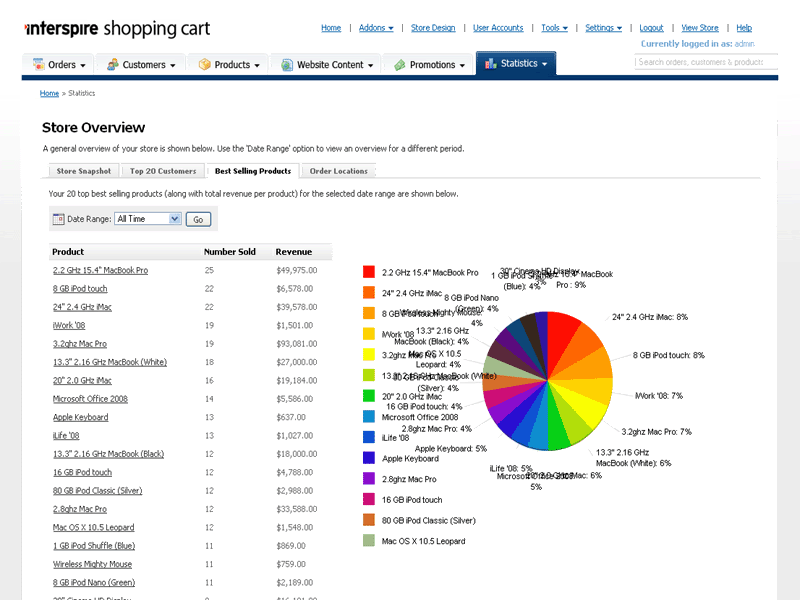The image size is (800, 600).
Task: Switch to the Order Locations tab
Action: click(338, 171)
